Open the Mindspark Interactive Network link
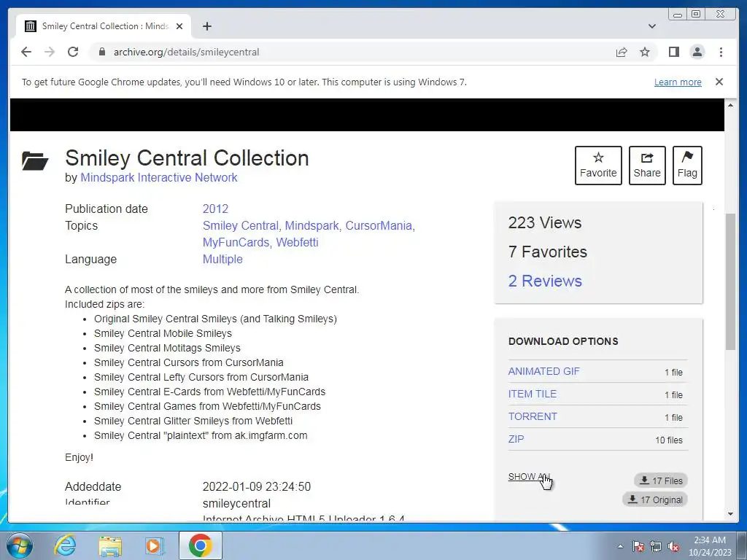 (x=158, y=178)
